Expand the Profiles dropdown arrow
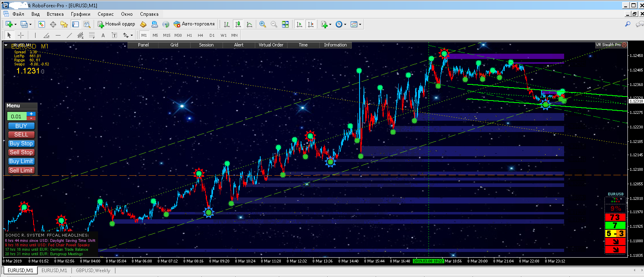The image size is (644, 277). coord(30,24)
